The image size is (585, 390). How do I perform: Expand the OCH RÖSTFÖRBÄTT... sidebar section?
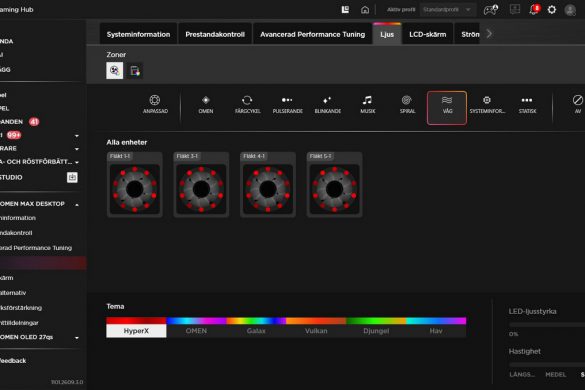[x=76, y=162]
